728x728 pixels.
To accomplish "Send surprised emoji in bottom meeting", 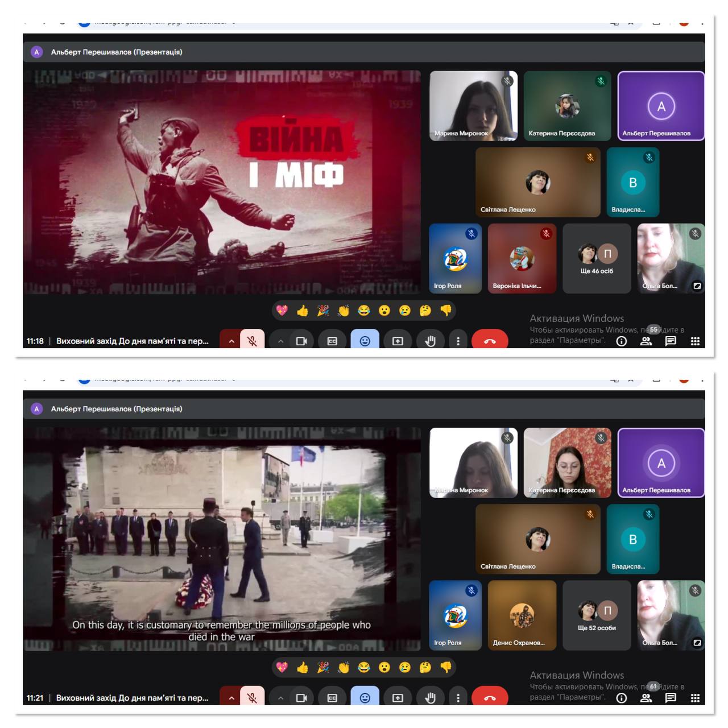I will coord(384,667).
